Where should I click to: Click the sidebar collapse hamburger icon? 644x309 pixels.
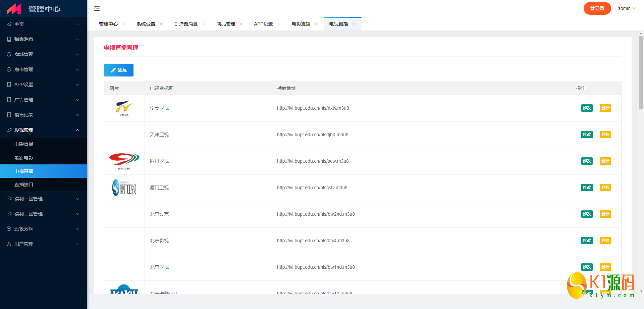pyautogui.click(x=97, y=8)
